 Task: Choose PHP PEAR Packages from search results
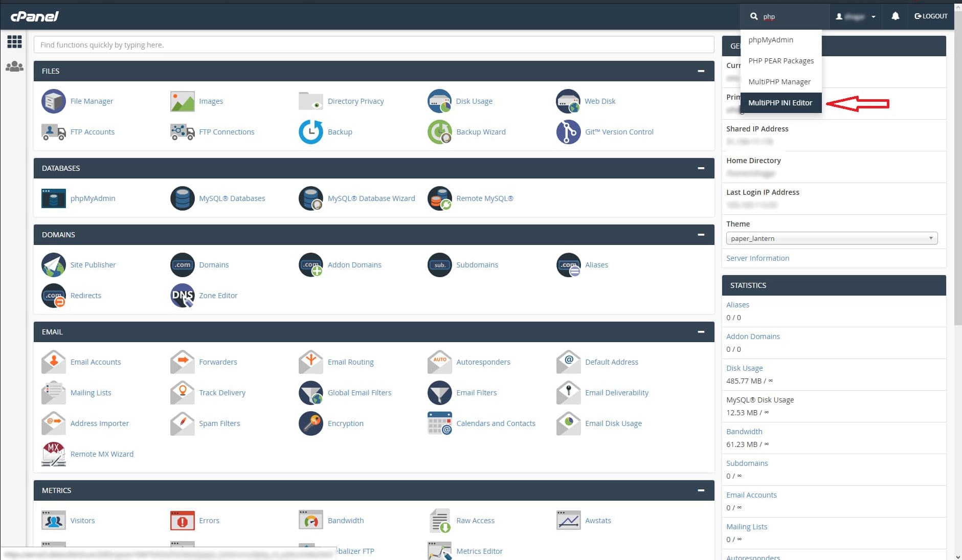780,61
